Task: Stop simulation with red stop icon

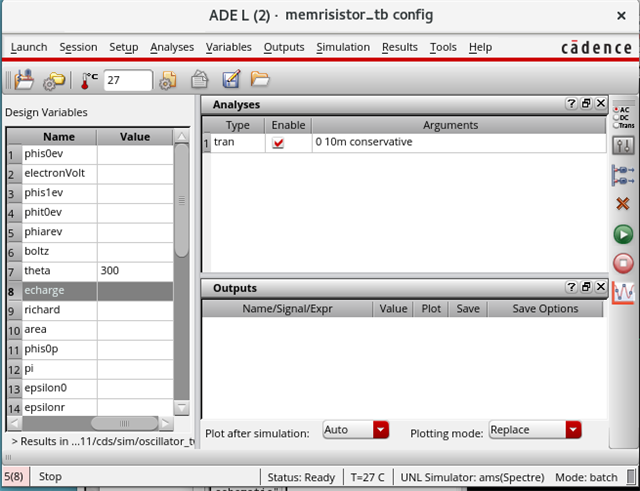Action: point(623,263)
